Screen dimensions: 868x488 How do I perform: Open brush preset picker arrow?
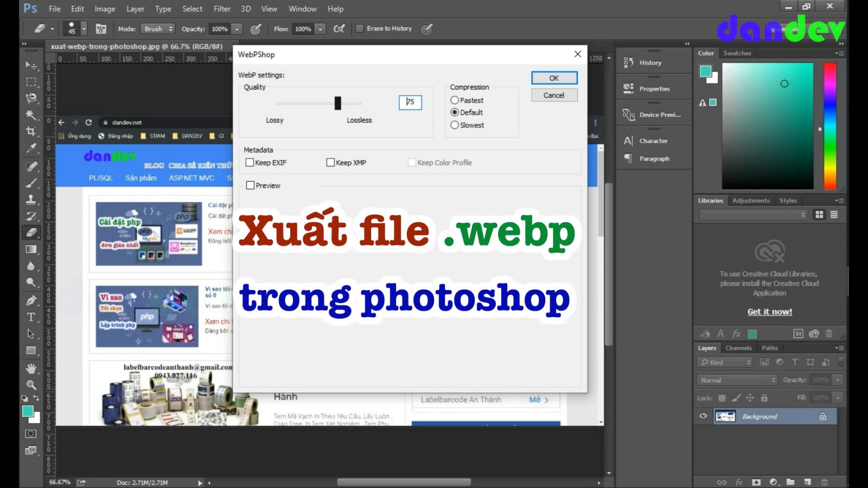pos(84,29)
